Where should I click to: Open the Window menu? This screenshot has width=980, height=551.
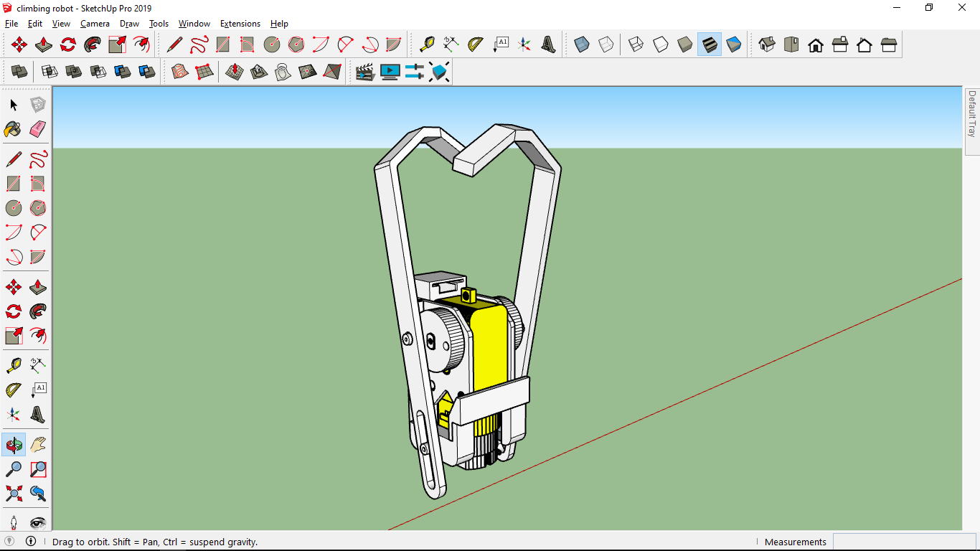(194, 24)
